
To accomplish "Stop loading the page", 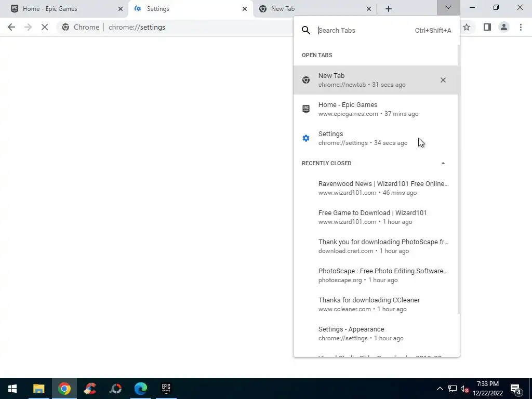I will pos(45,27).
